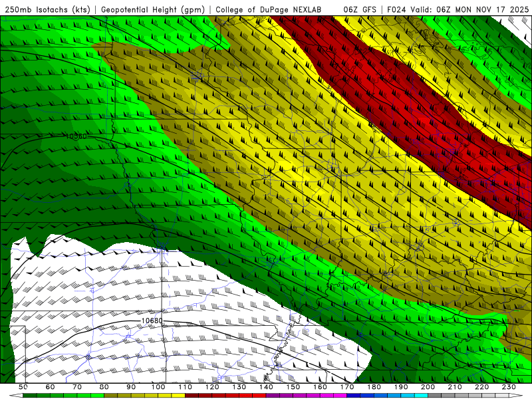Click the 'College of DuPage NEXLAB' label
532x399 pixels.
(269, 9)
